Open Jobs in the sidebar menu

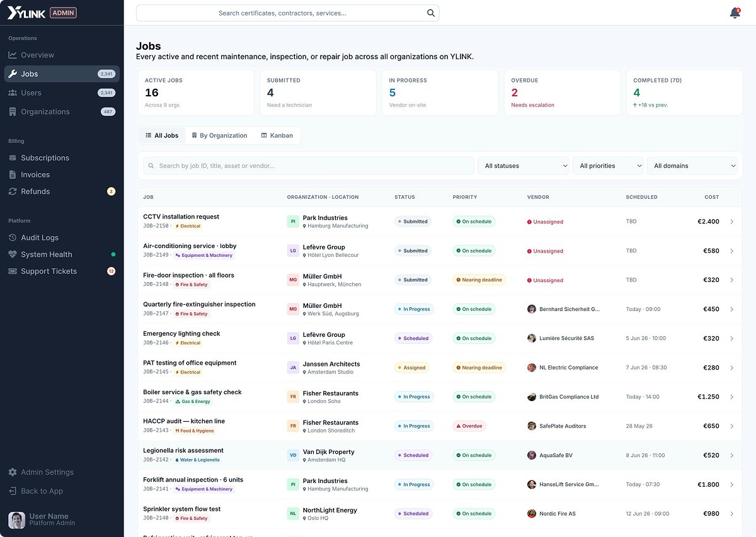coord(62,74)
